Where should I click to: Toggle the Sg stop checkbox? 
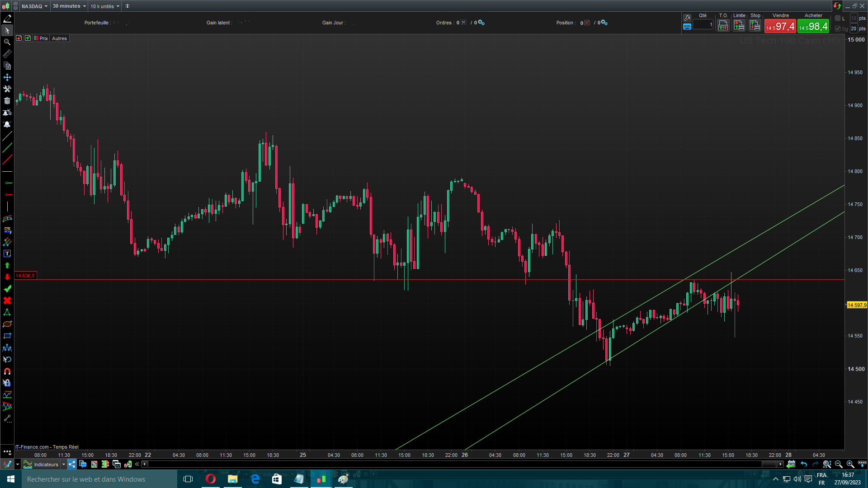coord(838,28)
